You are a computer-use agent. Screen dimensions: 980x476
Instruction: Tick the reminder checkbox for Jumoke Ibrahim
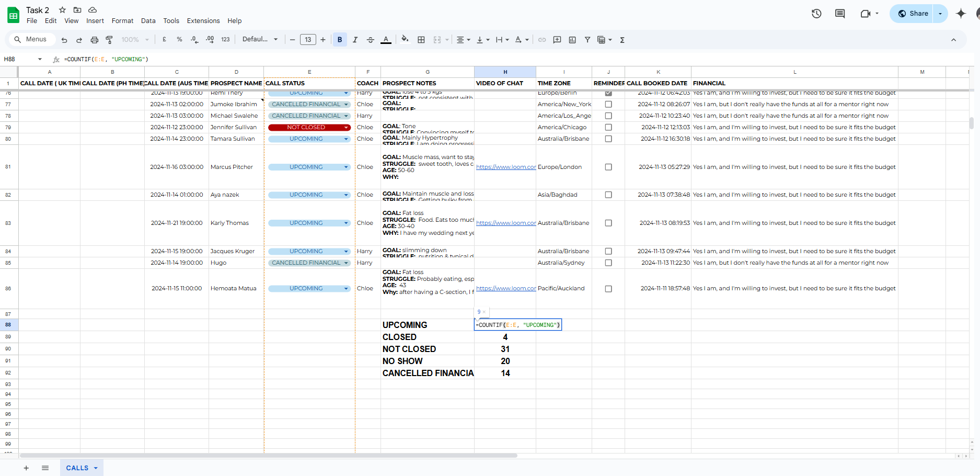click(x=608, y=104)
